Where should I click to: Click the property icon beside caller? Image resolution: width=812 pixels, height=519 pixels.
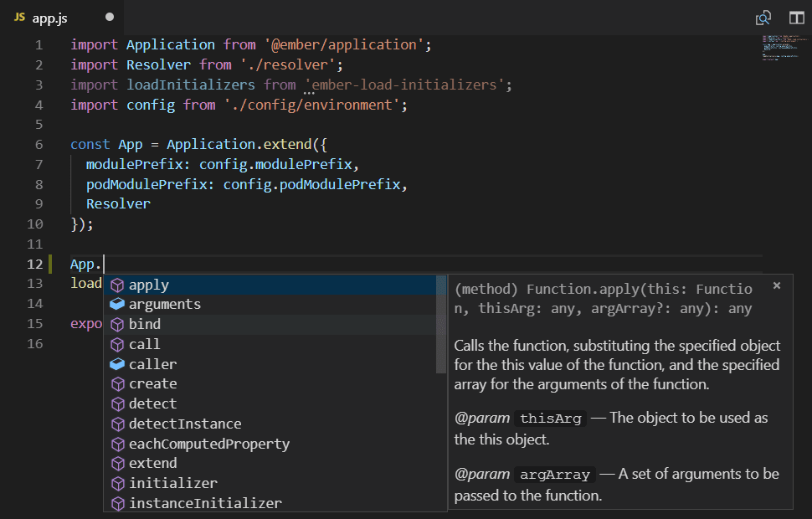tap(117, 364)
